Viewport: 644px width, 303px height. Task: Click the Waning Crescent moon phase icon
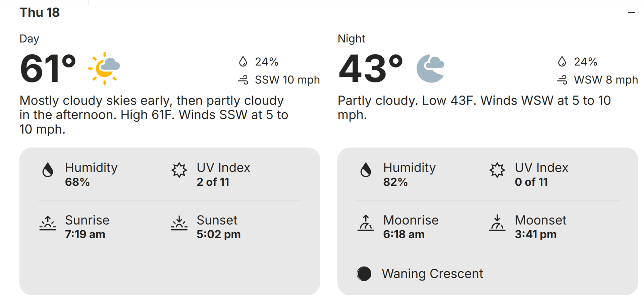364,274
